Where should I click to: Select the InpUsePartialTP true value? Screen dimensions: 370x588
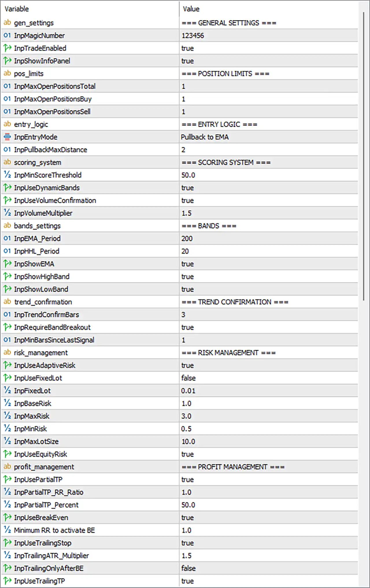188,480
